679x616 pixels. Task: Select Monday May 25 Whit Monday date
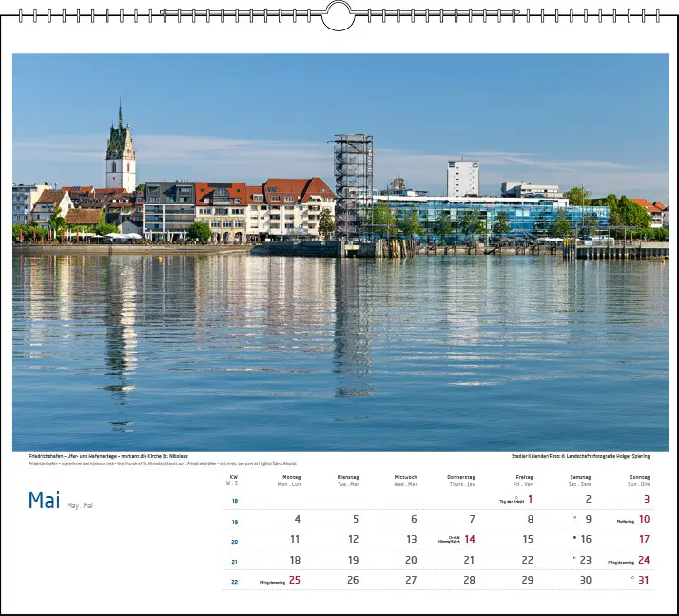295,580
